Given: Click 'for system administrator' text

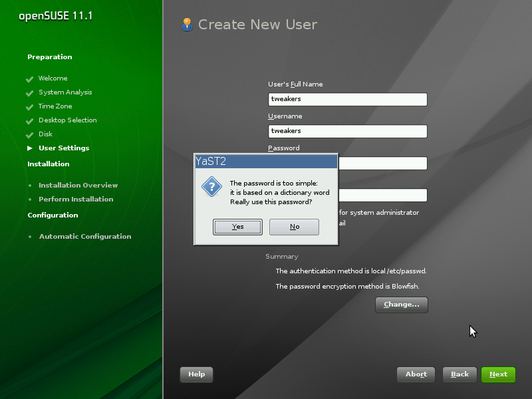Looking at the screenshot, I should pyautogui.click(x=379, y=212).
